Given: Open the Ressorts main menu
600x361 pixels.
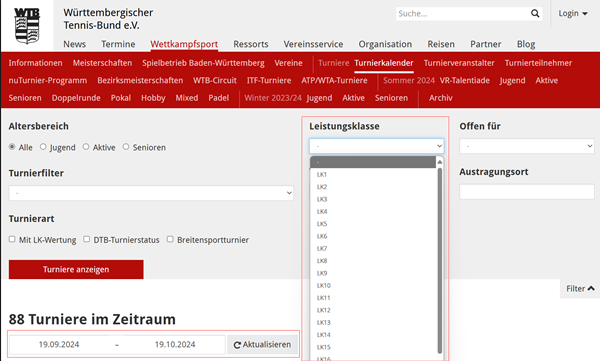Looking at the screenshot, I should (251, 44).
